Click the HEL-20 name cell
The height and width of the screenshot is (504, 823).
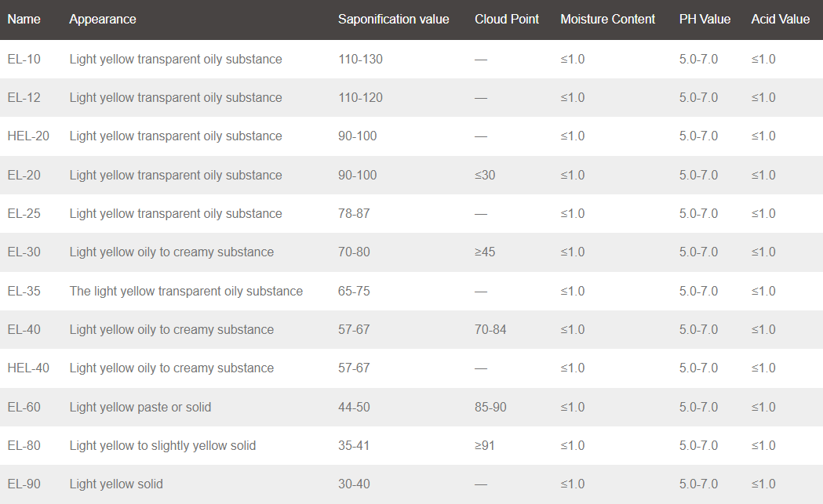28,136
